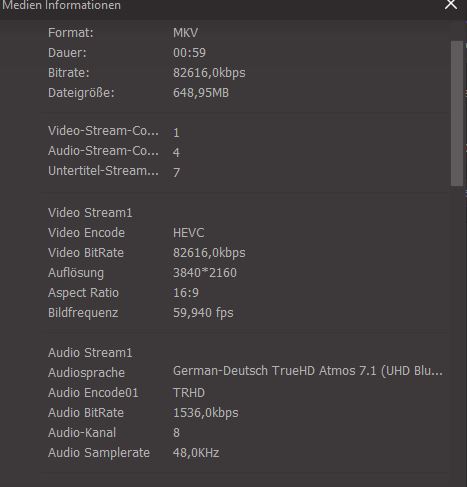This screenshot has height=487, width=467.
Task: Click the truncated Audio-Stream-Co... label
Action: [103, 151]
